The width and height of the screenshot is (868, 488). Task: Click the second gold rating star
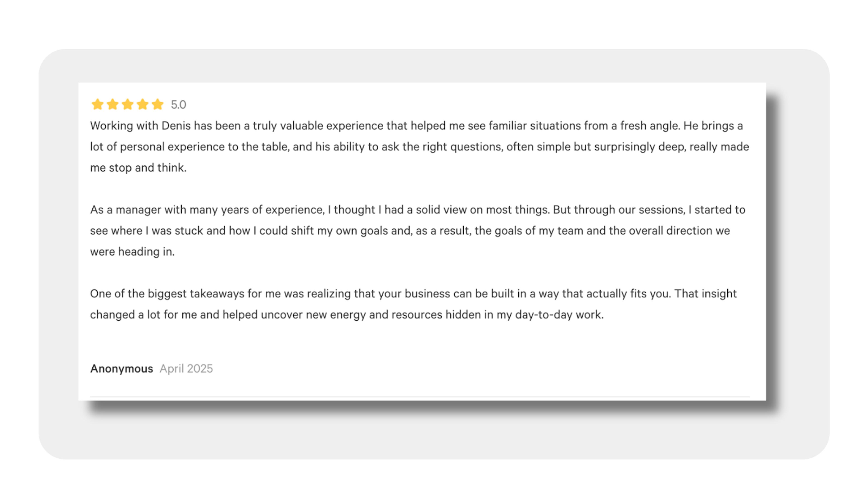coord(113,104)
